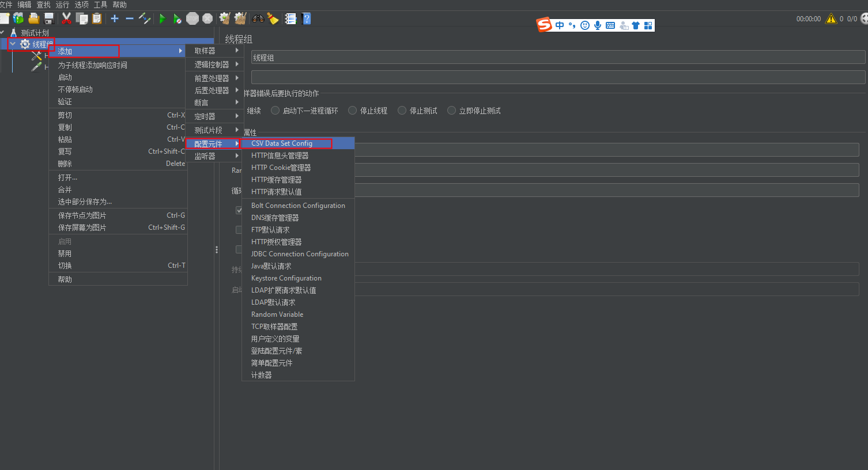This screenshot has width=868, height=470.
Task: Click the Clear results broom icon
Action: point(225,18)
